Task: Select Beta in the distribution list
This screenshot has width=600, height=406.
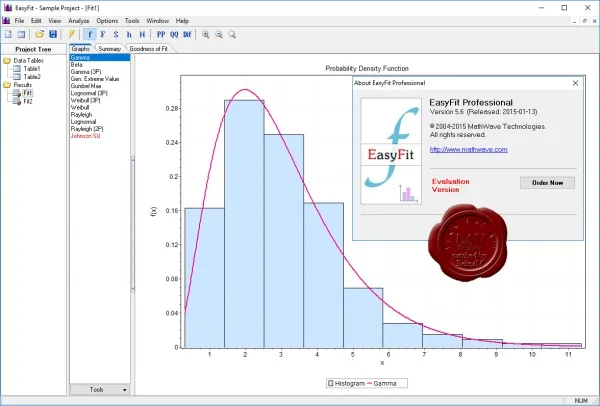Action: 100,65
